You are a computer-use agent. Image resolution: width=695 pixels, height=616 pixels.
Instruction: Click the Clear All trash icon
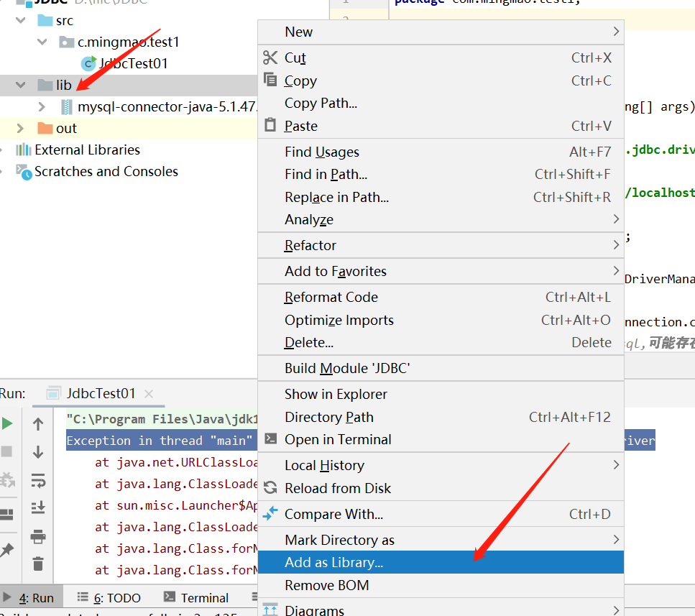[38, 564]
